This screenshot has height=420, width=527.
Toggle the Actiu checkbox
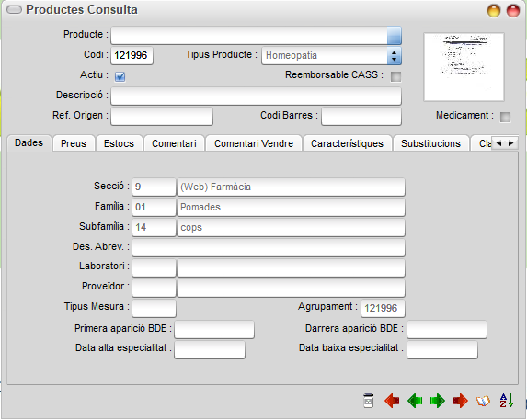click(120, 76)
